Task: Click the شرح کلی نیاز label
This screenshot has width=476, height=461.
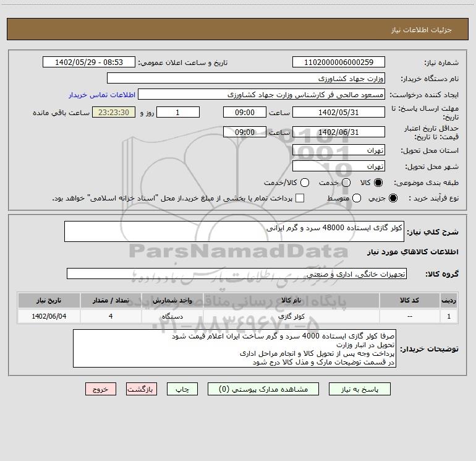Action: click(433, 232)
